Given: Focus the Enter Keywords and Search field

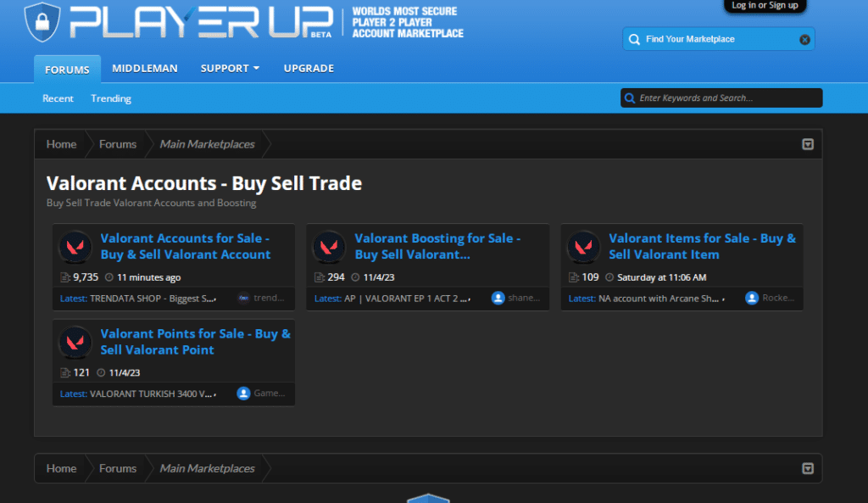Looking at the screenshot, I should [x=721, y=98].
